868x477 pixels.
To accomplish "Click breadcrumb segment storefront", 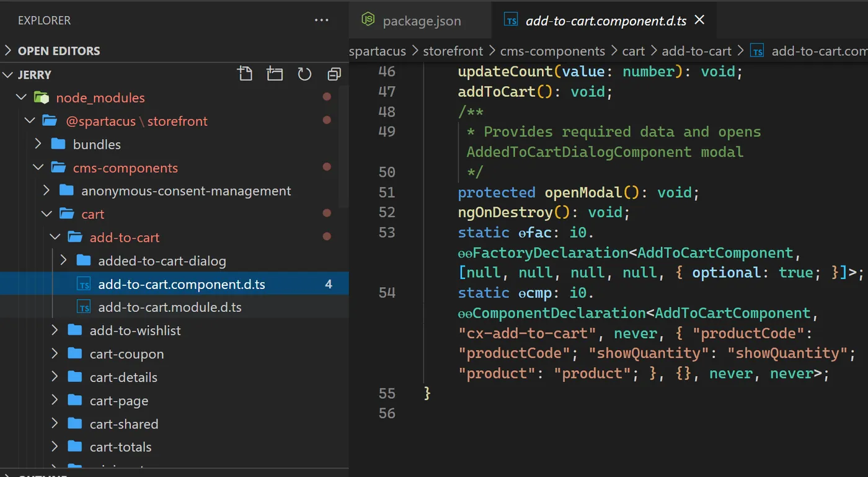I will [451, 51].
